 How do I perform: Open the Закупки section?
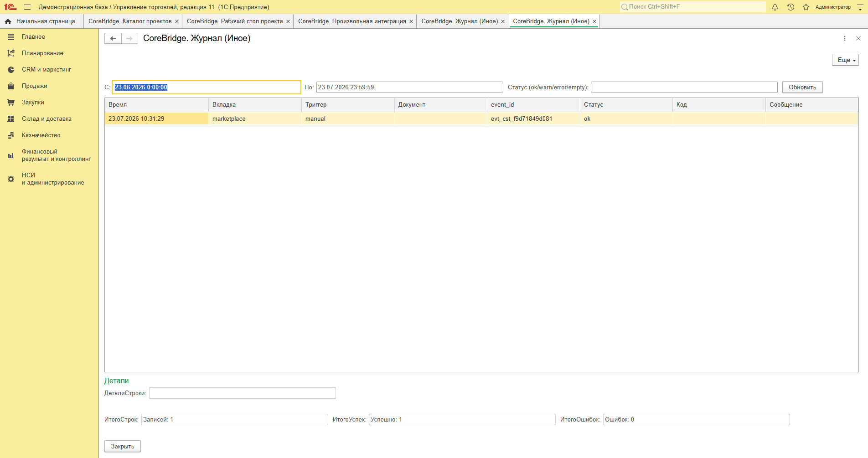click(x=33, y=103)
